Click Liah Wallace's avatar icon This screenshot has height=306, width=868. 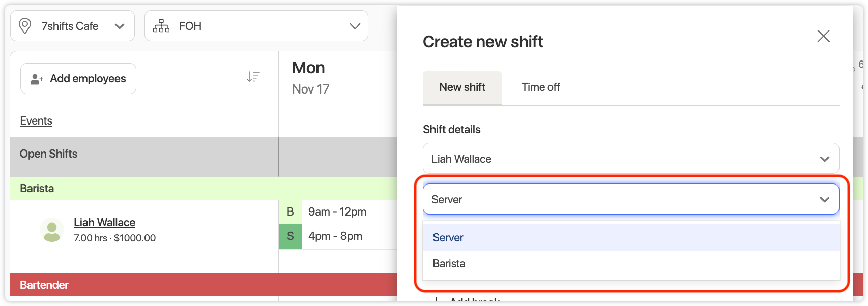(51, 230)
